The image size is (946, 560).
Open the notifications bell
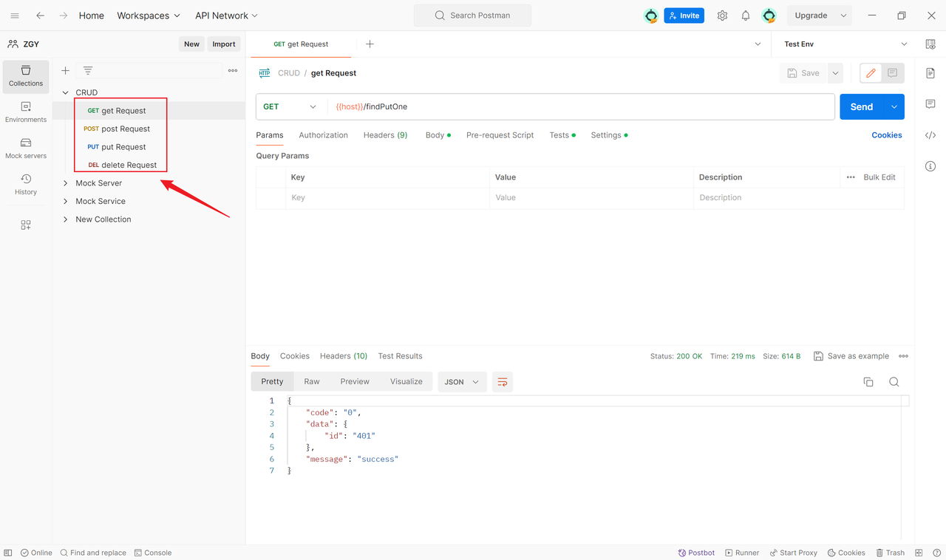pyautogui.click(x=746, y=16)
